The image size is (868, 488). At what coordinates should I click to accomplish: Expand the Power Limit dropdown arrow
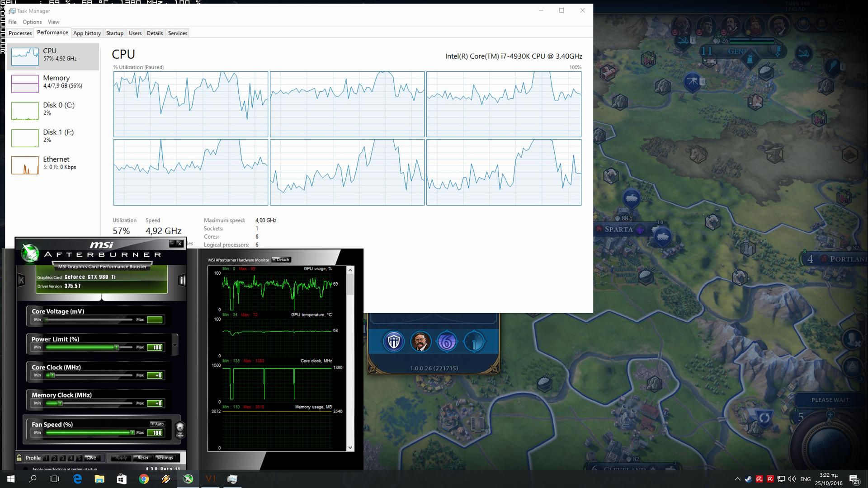pyautogui.click(x=175, y=346)
